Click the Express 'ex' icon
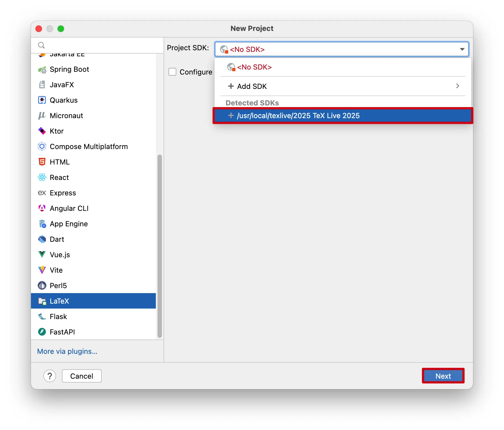This screenshot has height=430, width=504. click(42, 193)
